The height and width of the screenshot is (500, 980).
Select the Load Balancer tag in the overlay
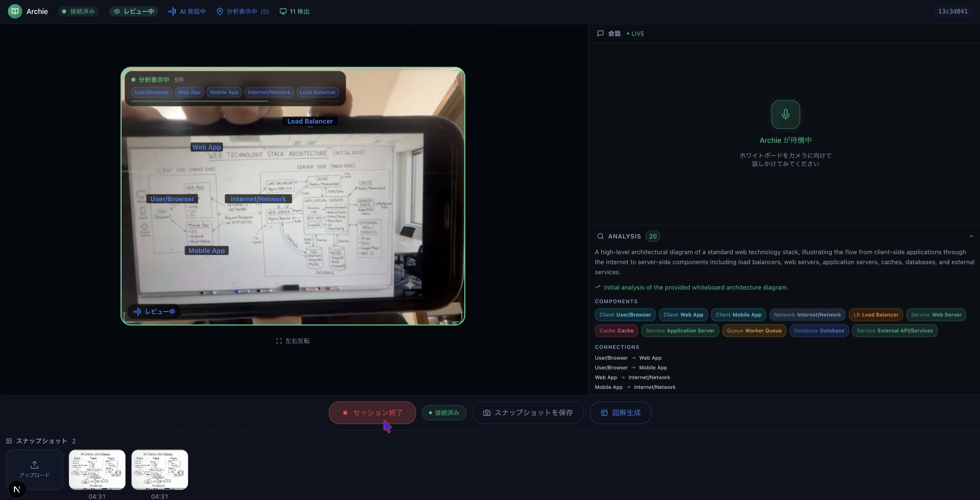[317, 92]
